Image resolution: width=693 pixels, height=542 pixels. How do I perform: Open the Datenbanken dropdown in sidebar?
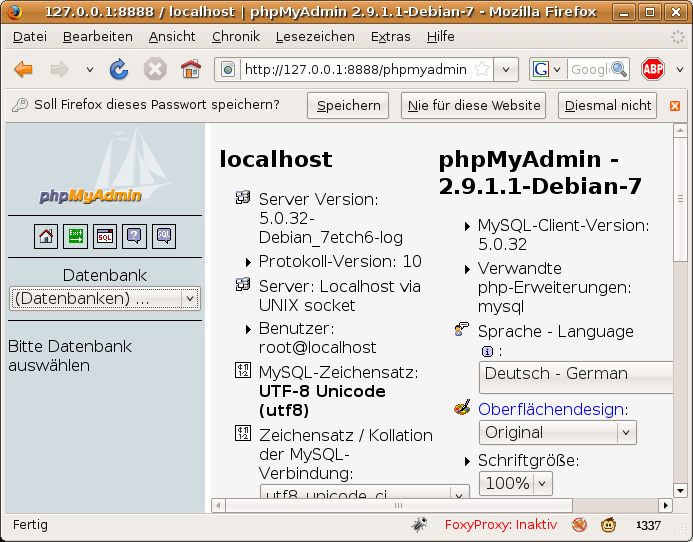[x=105, y=298]
